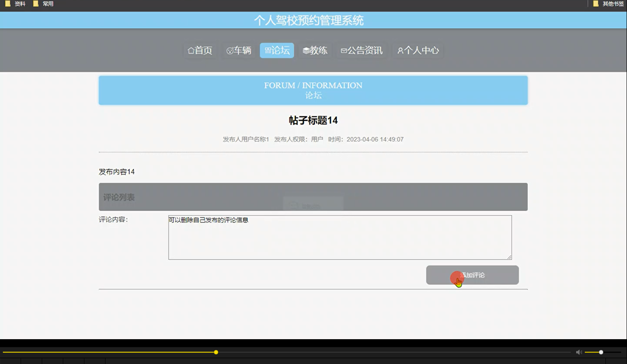
Task: Select the highlighted 论坛 tab
Action: coord(277,50)
